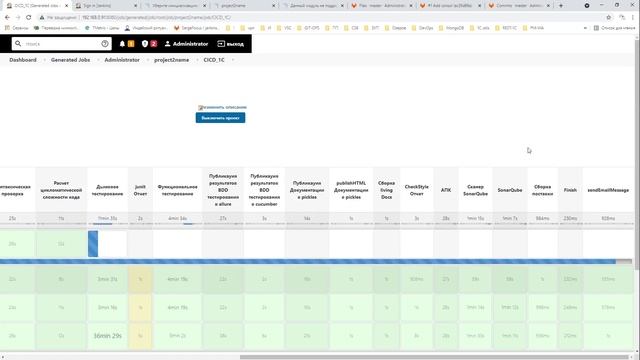
Task: Open the security warnings shield icon
Action: click(x=144, y=44)
